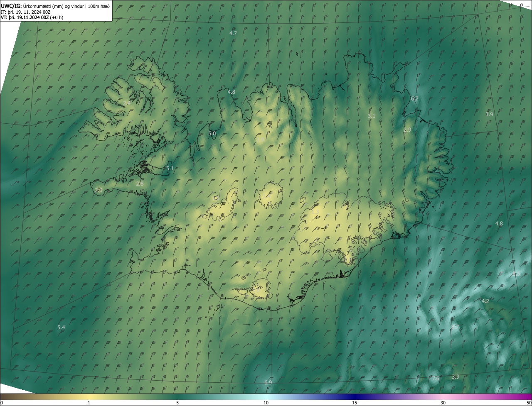This screenshot has width=532, height=406.
Task: Click the title text 'UWC/IG: Úrkomumætti (mm) og vindur í 100m hæð'
Action: [x=55, y=6]
